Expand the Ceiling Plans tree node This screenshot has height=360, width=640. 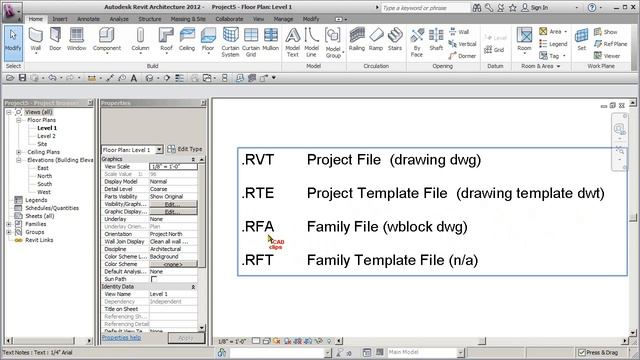pos(18,152)
